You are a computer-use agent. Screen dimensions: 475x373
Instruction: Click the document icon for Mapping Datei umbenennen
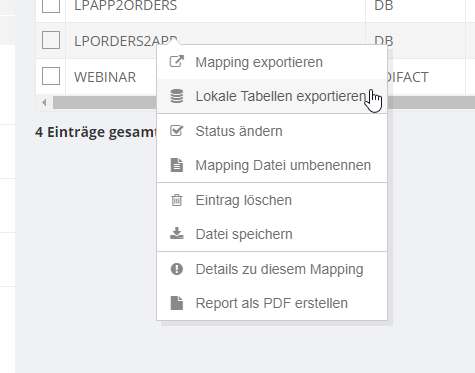coord(177,165)
